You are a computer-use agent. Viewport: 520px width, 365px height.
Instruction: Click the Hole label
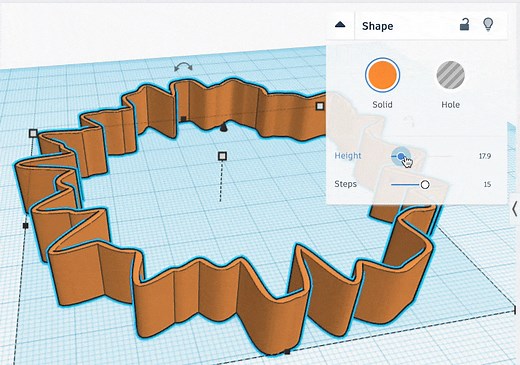[451, 105]
